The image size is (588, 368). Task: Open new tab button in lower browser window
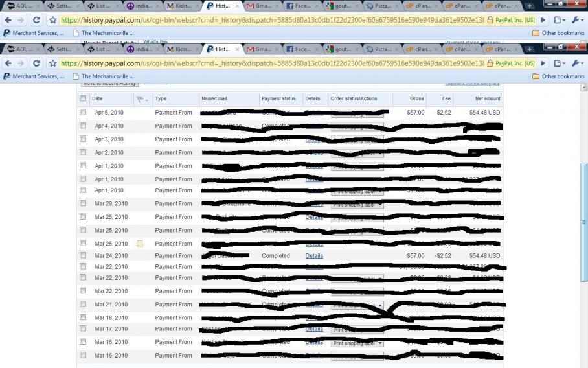529,49
